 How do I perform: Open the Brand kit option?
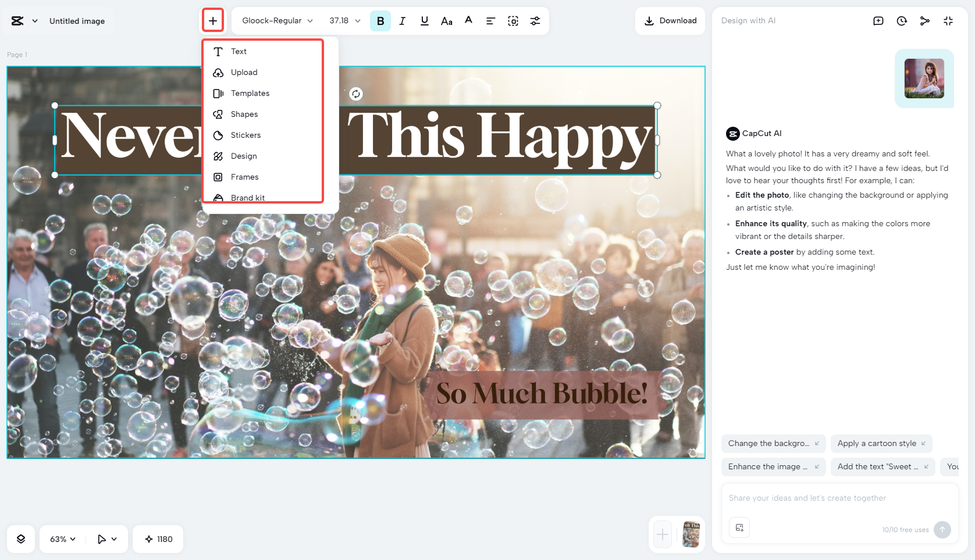pyautogui.click(x=247, y=198)
